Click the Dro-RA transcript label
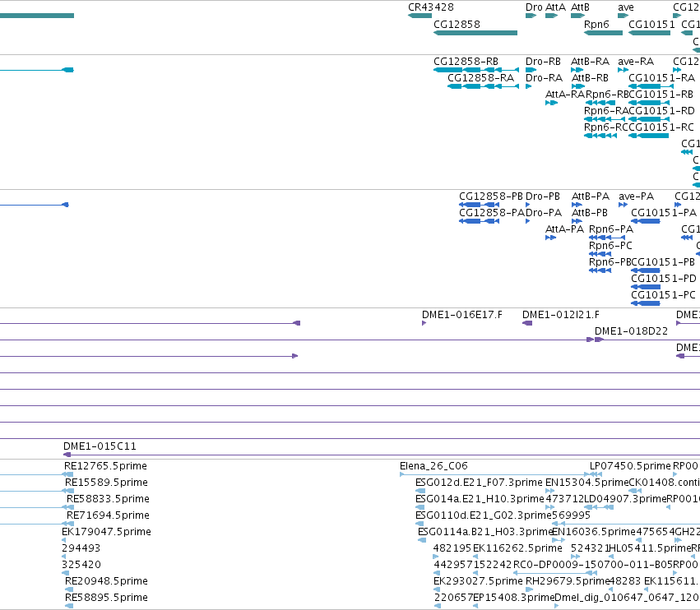The height and width of the screenshot is (610, 700). [544, 78]
